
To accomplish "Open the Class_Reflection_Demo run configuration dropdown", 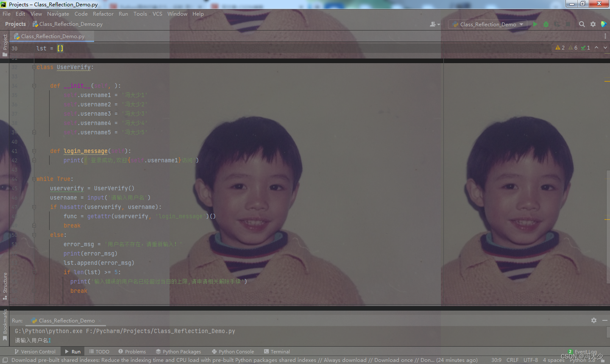I will (487, 24).
